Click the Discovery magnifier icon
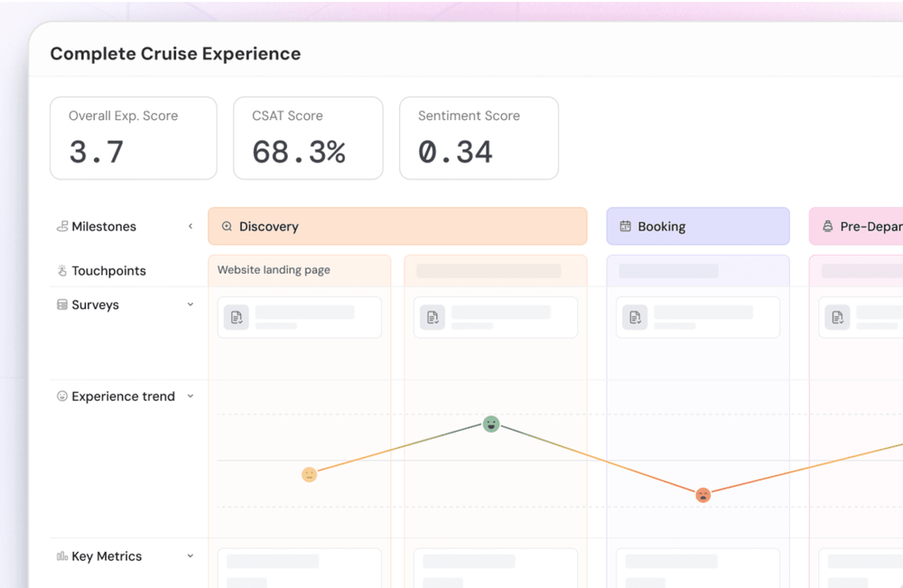The height and width of the screenshot is (588, 903). (227, 227)
